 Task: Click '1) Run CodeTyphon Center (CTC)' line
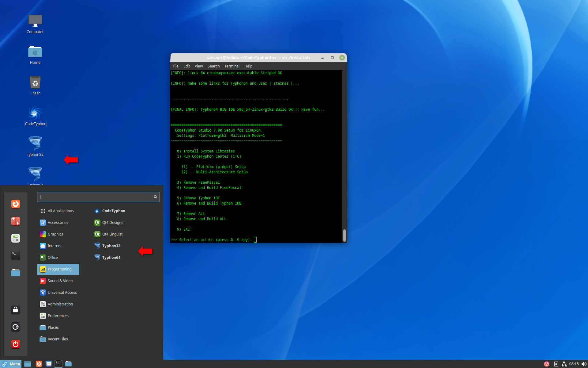tap(209, 156)
